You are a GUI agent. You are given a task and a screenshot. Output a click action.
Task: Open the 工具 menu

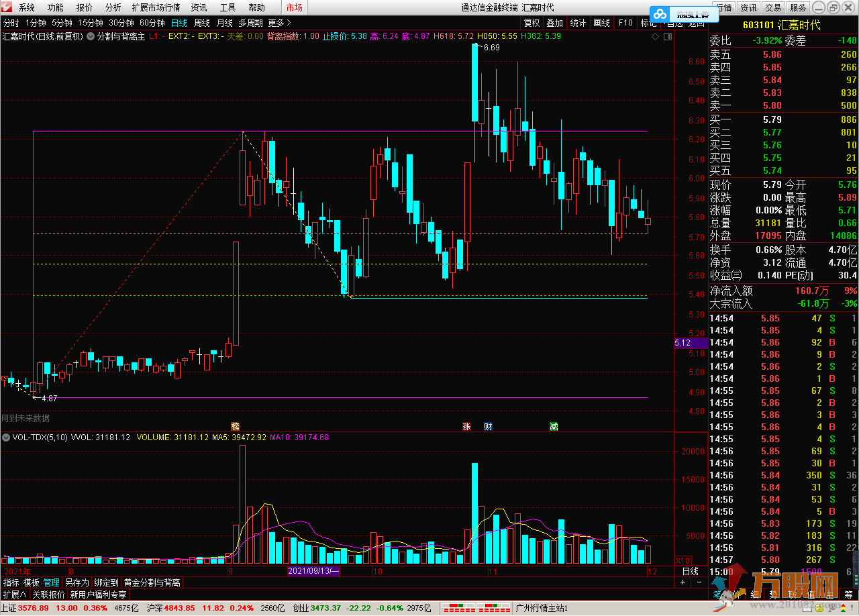click(x=228, y=8)
